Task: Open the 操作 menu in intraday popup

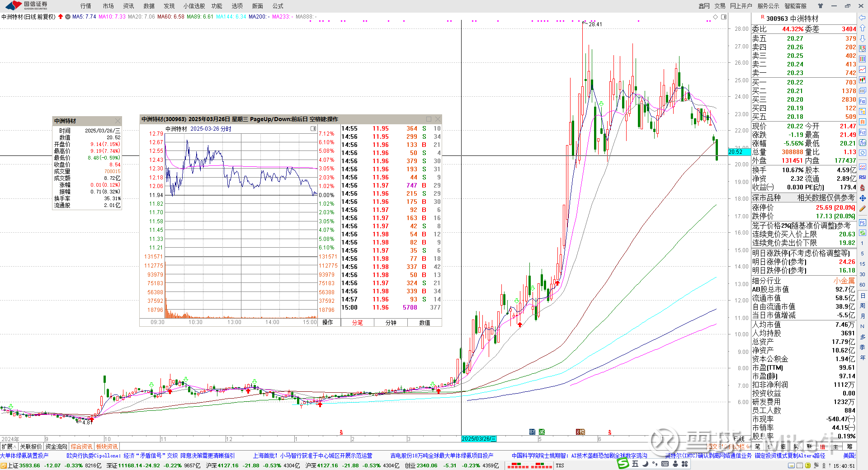Action: pos(328,322)
